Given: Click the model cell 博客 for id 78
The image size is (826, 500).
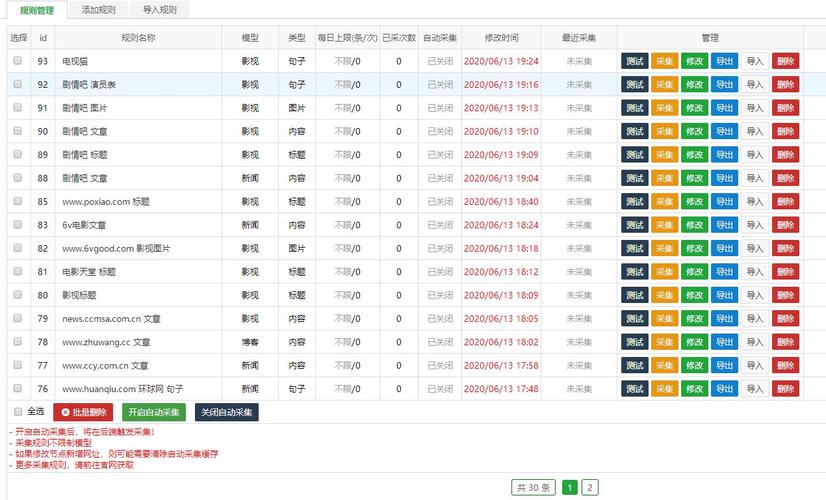Looking at the screenshot, I should point(250,342).
